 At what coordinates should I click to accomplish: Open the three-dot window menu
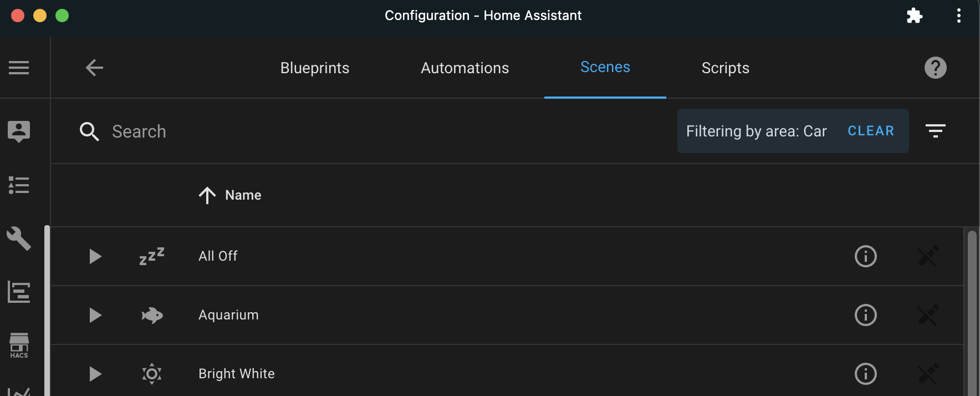(x=958, y=16)
